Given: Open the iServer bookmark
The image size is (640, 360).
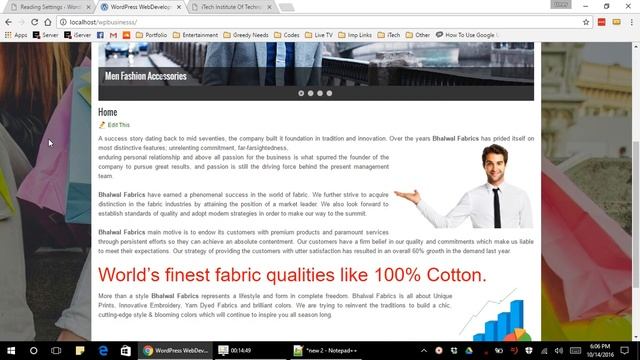Looking at the screenshot, I should point(78,35).
